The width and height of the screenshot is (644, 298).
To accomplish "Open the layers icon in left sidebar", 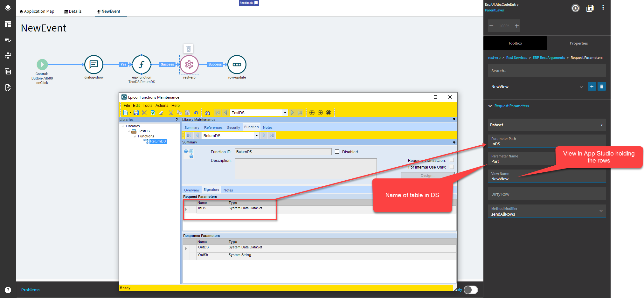I will point(8,8).
